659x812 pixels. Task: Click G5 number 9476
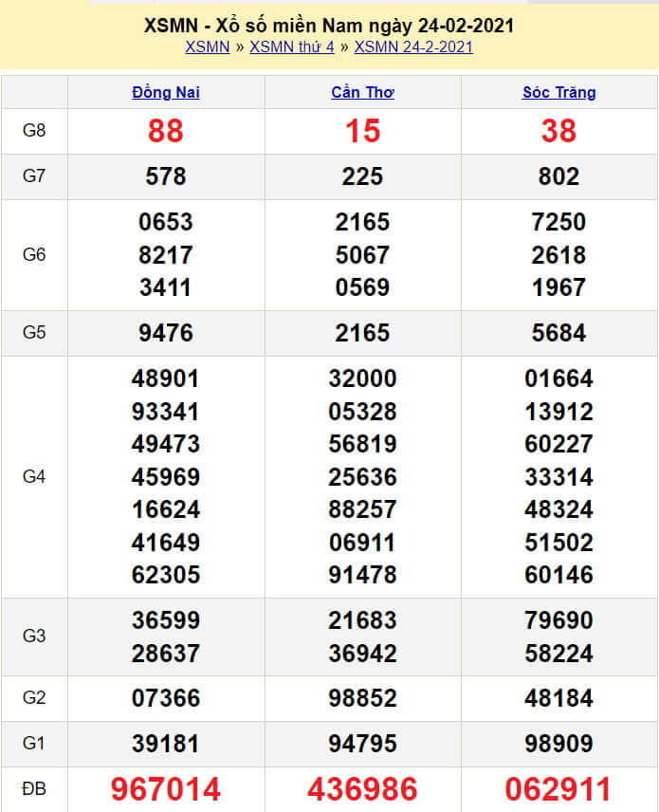coord(166,333)
